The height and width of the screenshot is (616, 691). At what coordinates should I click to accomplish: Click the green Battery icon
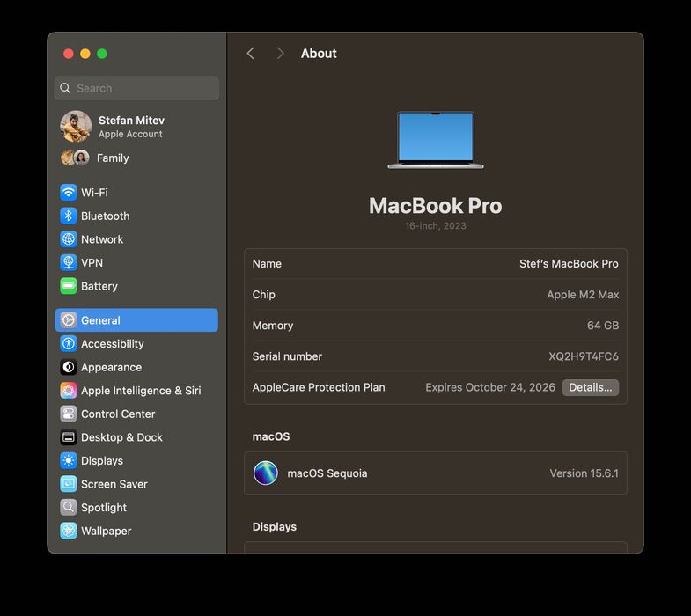coord(69,286)
